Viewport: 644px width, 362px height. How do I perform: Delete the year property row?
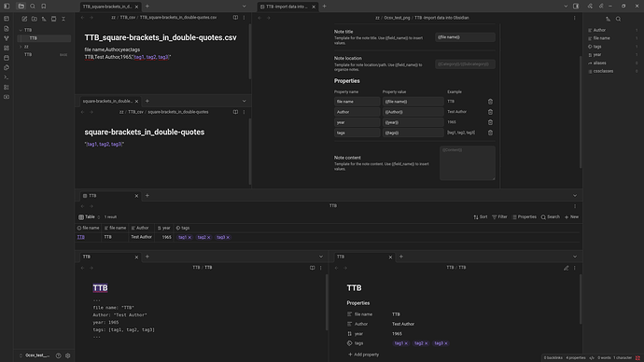[490, 122]
